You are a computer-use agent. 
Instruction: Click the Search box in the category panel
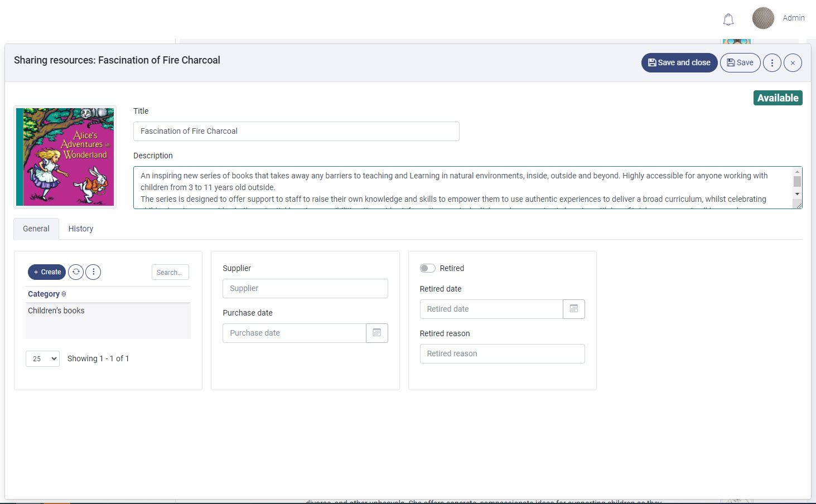[170, 272]
